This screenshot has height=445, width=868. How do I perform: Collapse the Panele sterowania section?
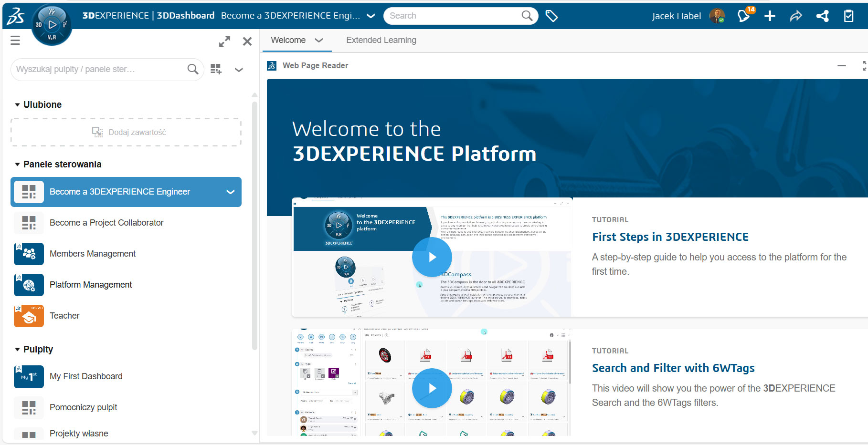click(x=18, y=164)
